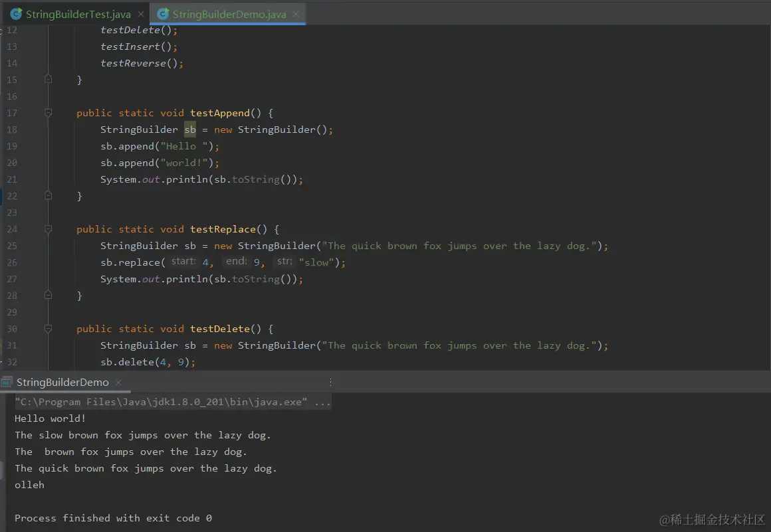Click the testReplace method name declaration
The width and height of the screenshot is (771, 532).
tap(223, 229)
